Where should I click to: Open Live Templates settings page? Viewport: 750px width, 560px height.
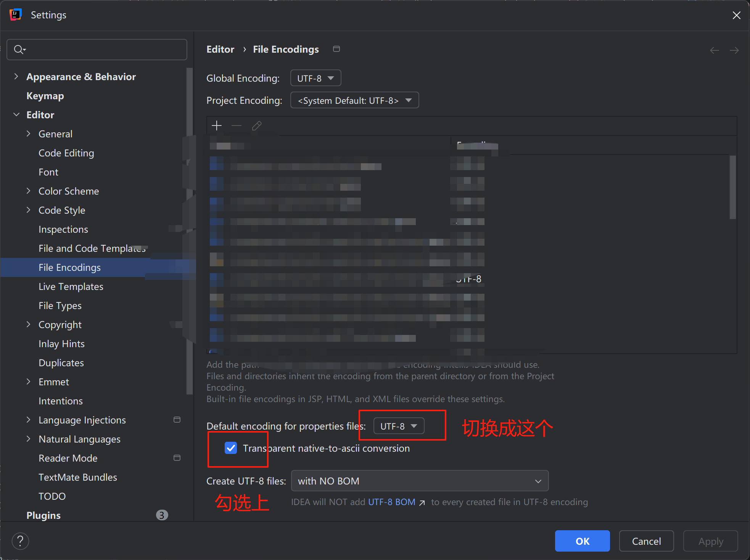tap(71, 286)
